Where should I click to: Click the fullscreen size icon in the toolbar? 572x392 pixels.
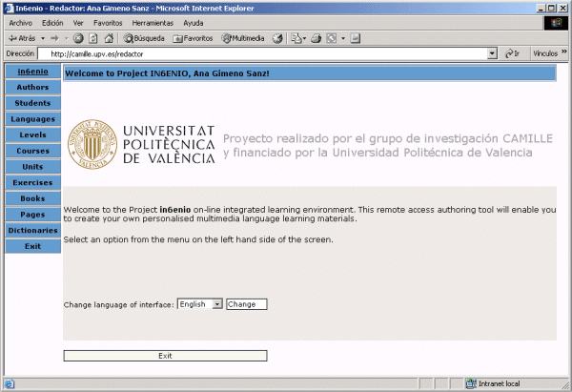pyautogui.click(x=331, y=38)
